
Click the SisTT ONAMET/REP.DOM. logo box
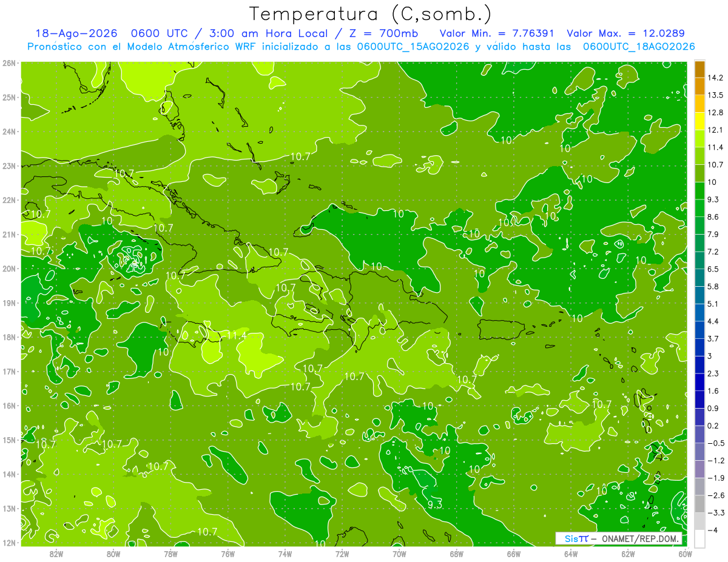pos(619,538)
